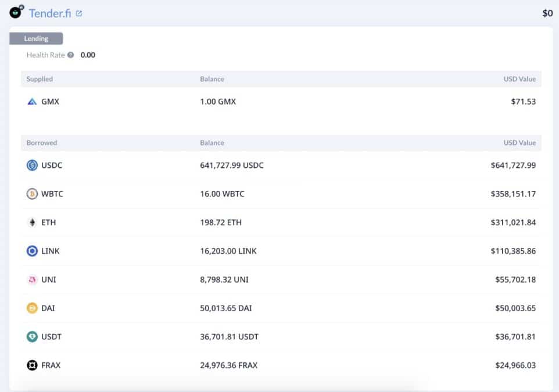This screenshot has height=392, width=559.
Task: Click the 50,013.65 DAI balance
Action: 225,308
